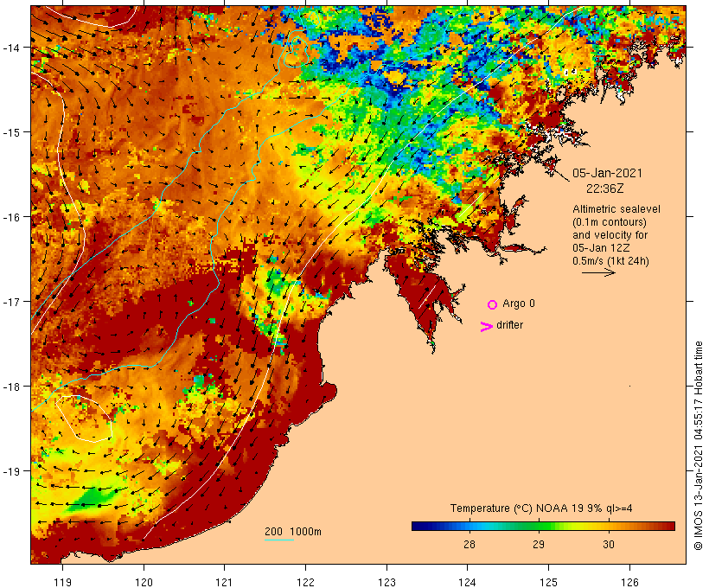Click the temperature colour bar
709x588 pixels.
543,526
